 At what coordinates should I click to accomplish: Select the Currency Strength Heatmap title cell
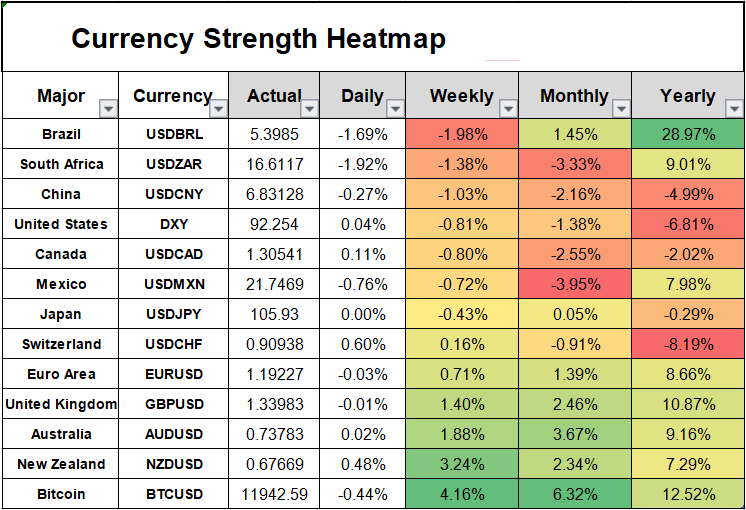click(x=258, y=39)
